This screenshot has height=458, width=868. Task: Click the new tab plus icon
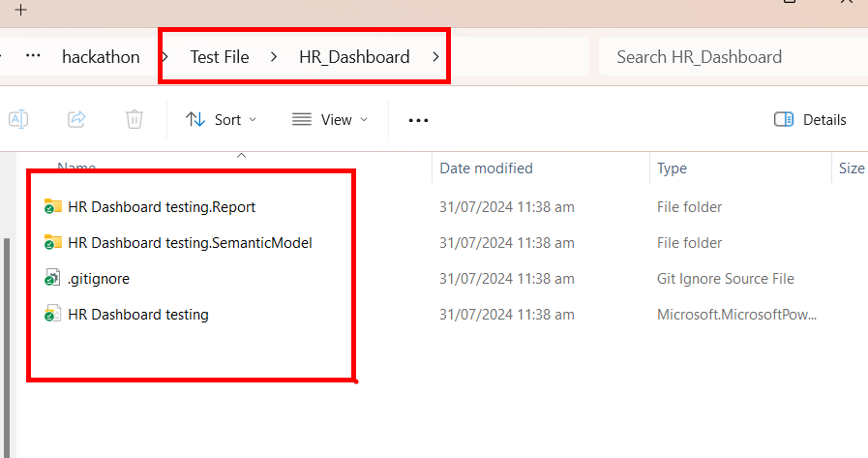click(x=20, y=10)
